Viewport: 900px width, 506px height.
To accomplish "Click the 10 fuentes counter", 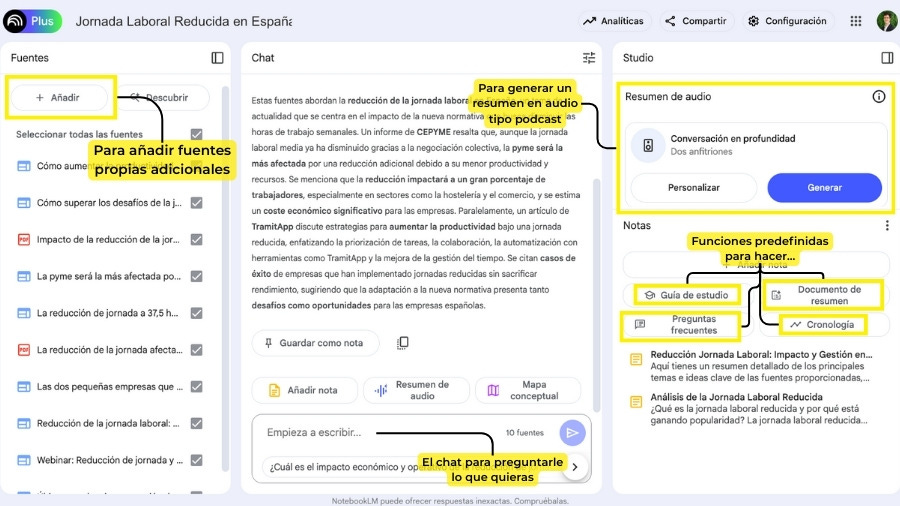I will [x=525, y=433].
